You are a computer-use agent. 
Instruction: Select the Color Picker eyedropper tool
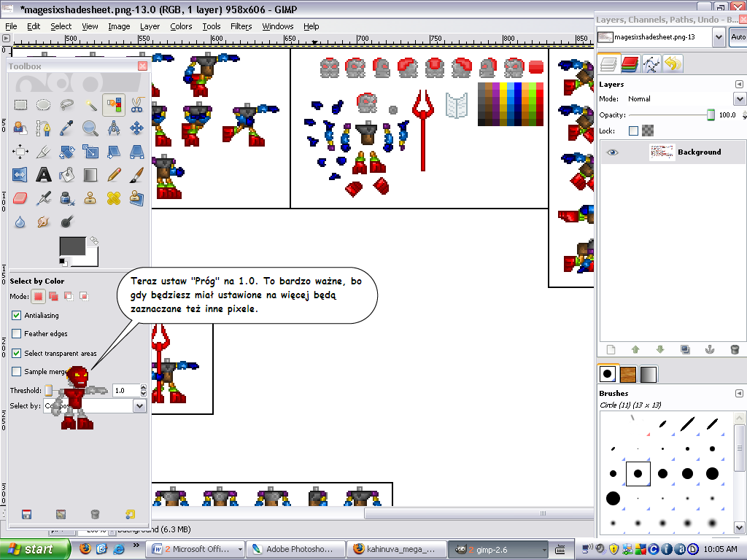click(x=66, y=128)
